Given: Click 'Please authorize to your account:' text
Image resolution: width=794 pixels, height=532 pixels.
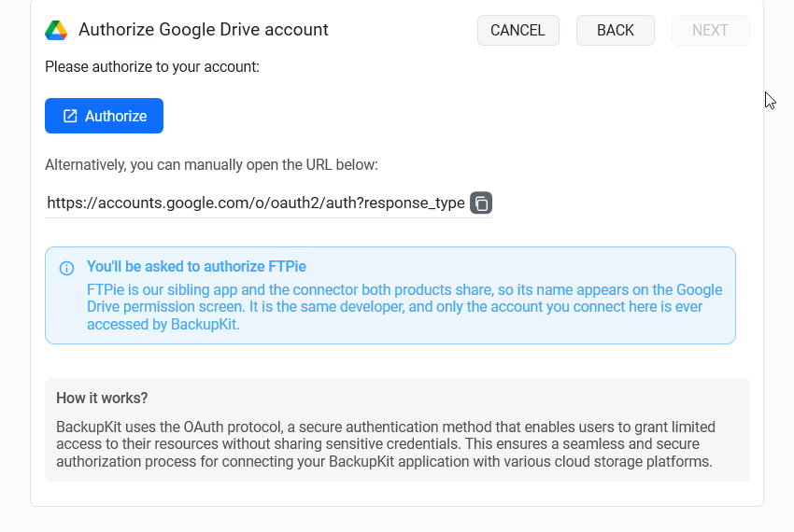Looking at the screenshot, I should [152, 67].
